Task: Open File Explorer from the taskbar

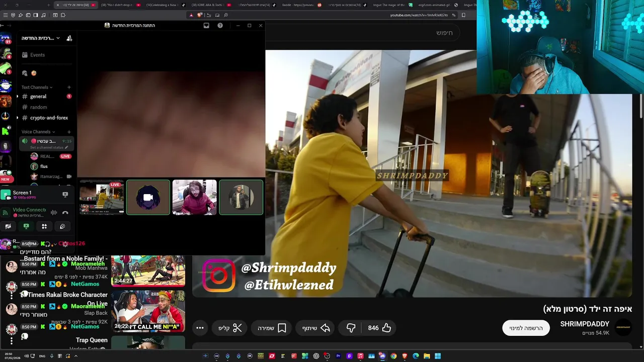Action: point(427,356)
